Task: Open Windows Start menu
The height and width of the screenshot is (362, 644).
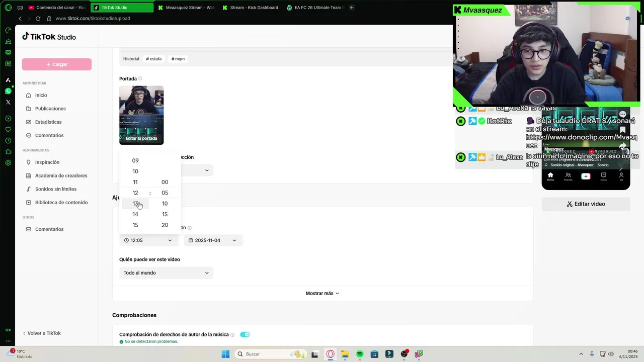Action: pos(225,354)
